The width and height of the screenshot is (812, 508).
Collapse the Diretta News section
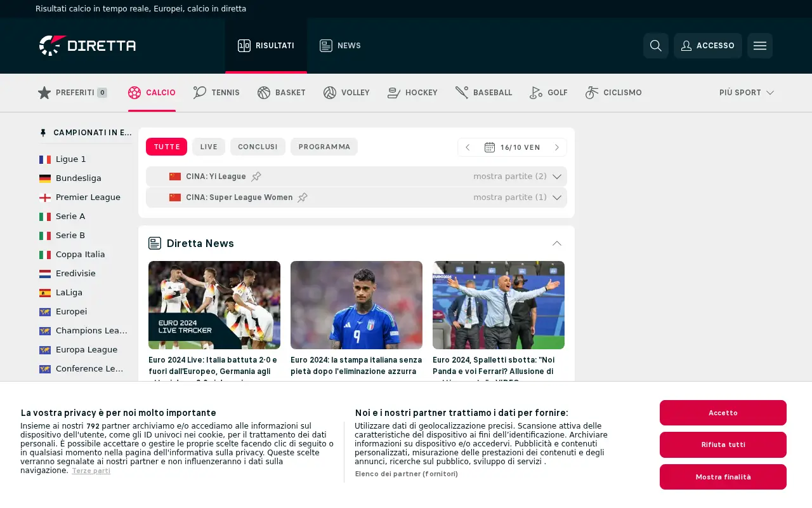point(557,243)
